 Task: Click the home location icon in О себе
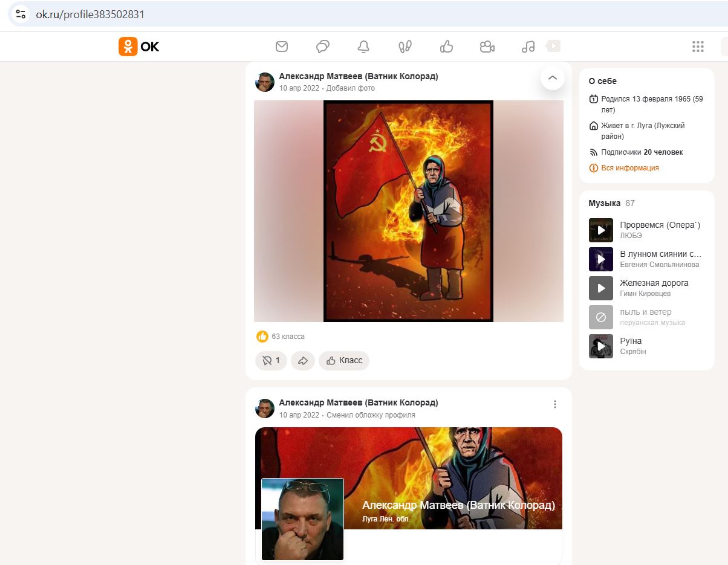(593, 126)
